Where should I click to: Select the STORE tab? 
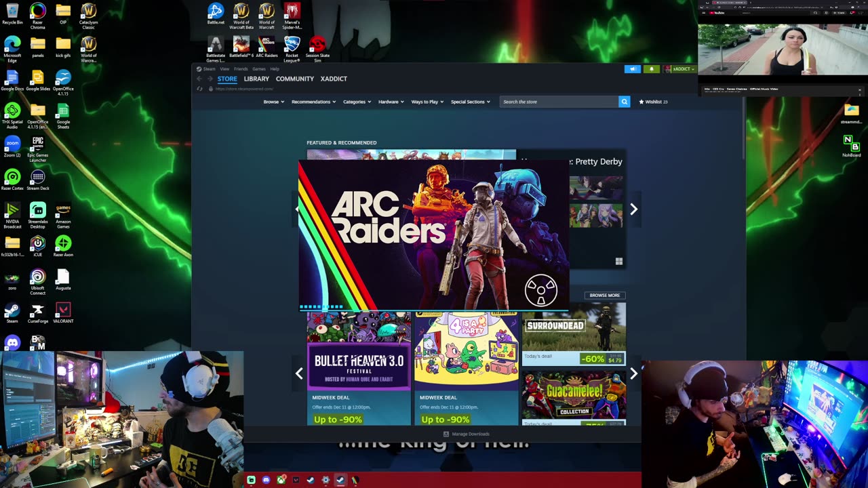tap(227, 79)
